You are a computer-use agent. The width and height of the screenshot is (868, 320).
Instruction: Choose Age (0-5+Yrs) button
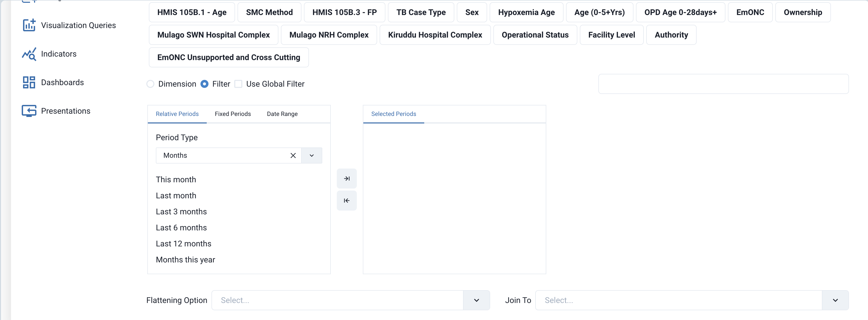click(x=599, y=13)
